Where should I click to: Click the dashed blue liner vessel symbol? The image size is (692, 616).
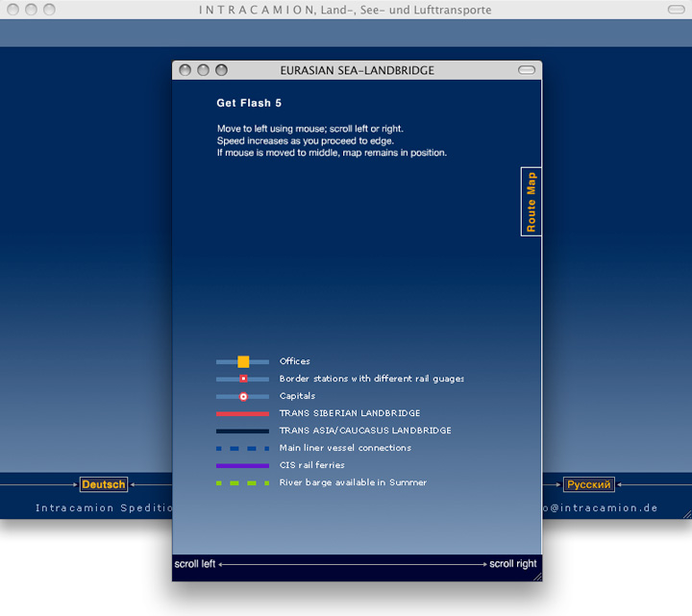pyautogui.click(x=242, y=448)
